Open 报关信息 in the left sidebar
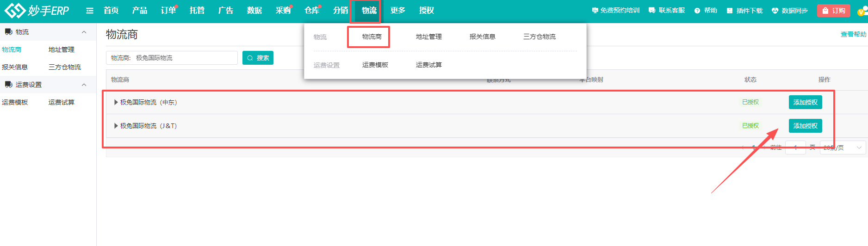The image size is (868, 246). tap(15, 67)
